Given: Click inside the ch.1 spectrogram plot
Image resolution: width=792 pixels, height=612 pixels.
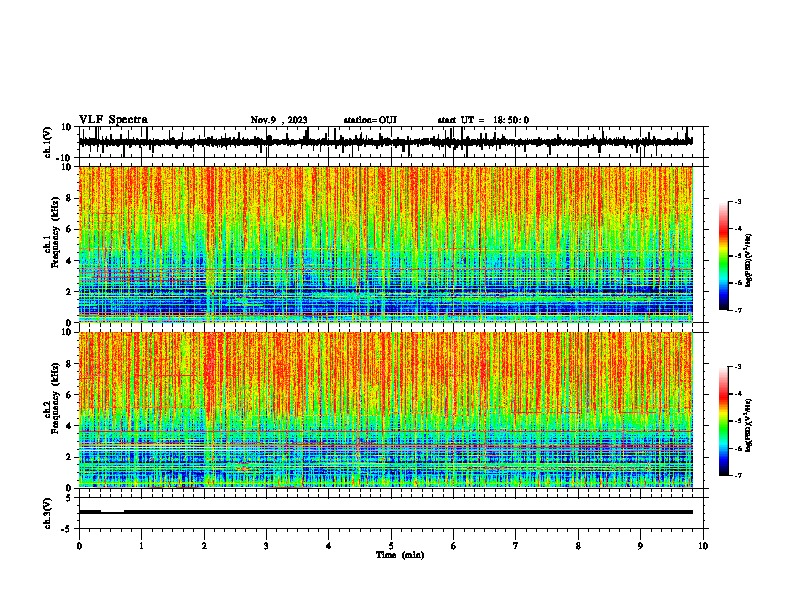Looking at the screenshot, I should 385,244.
